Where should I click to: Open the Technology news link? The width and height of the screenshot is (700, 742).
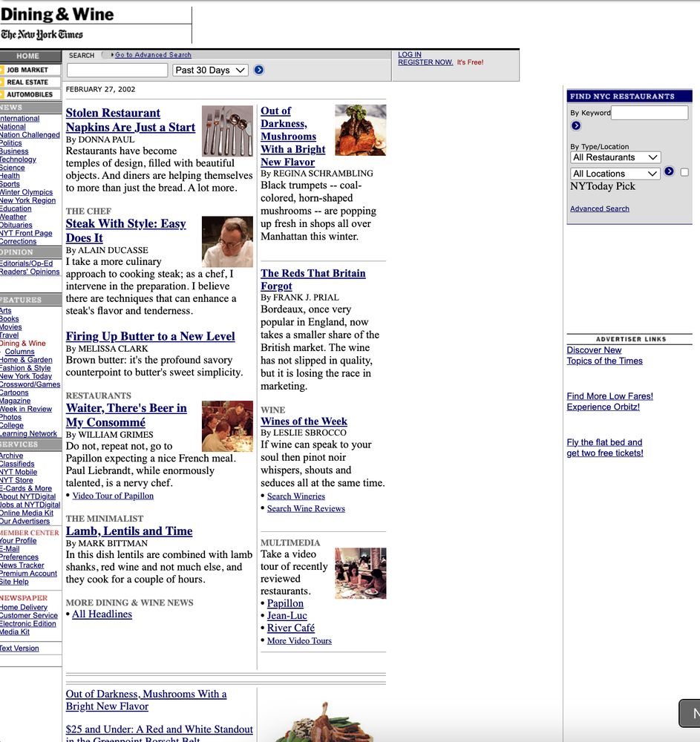point(18,160)
